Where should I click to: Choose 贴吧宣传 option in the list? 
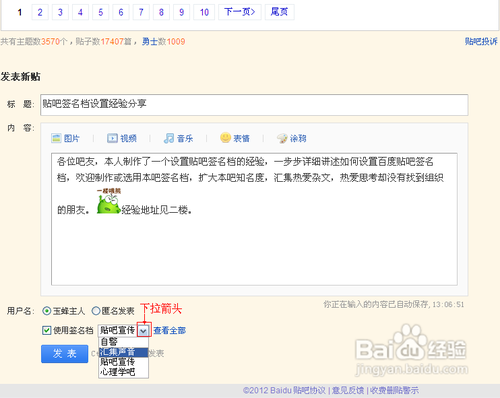123,362
